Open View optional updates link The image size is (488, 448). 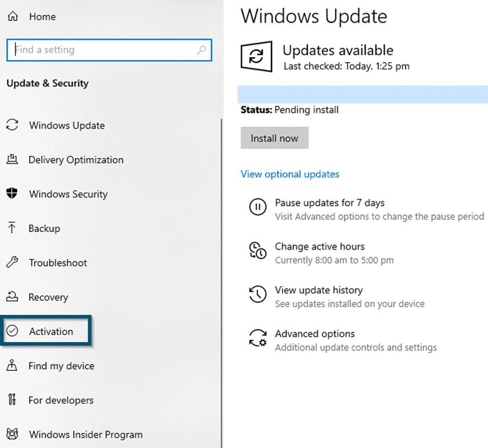(290, 174)
